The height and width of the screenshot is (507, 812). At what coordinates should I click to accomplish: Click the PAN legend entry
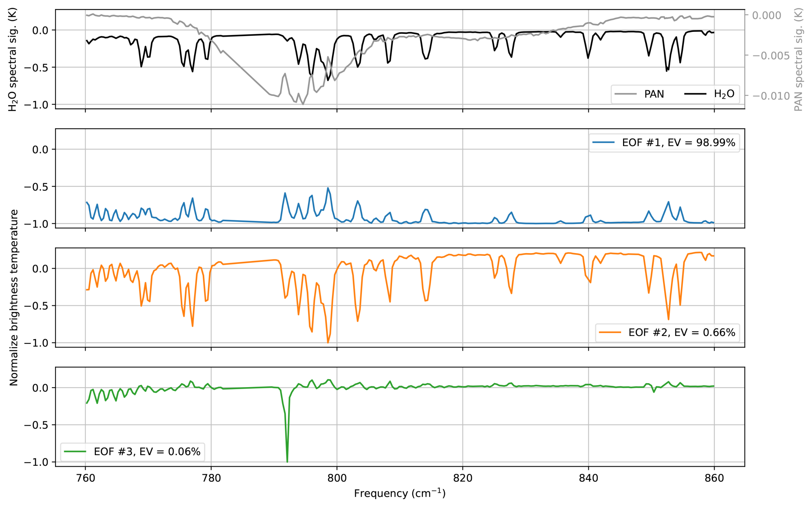(654, 94)
